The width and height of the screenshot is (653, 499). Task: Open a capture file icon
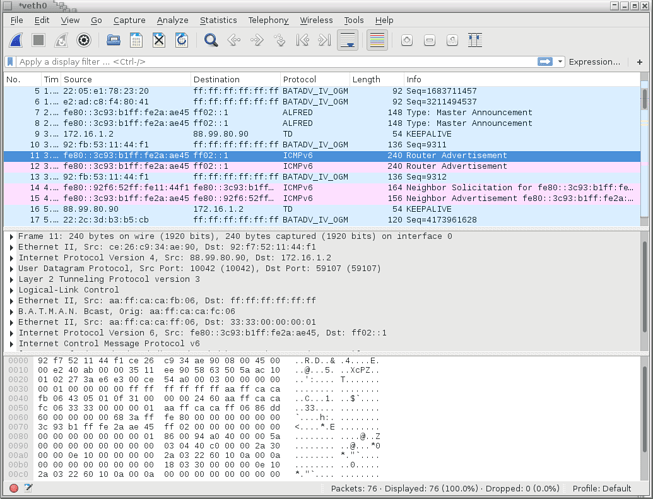coord(113,40)
